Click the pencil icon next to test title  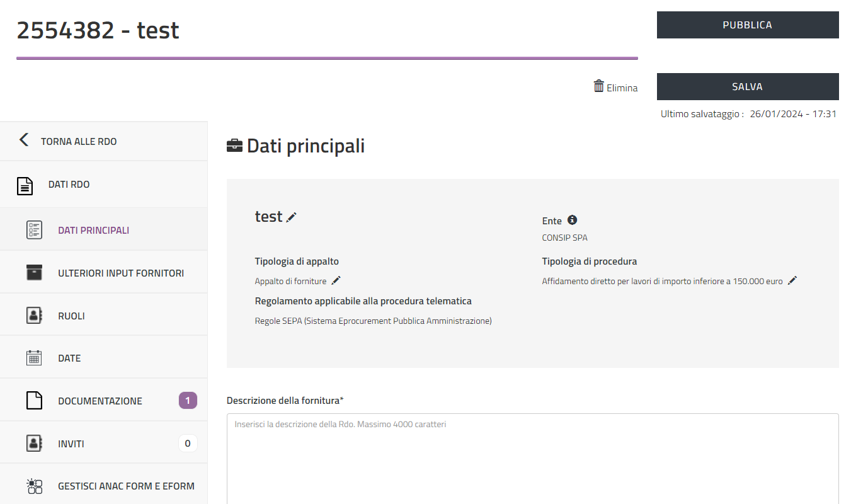click(x=291, y=217)
